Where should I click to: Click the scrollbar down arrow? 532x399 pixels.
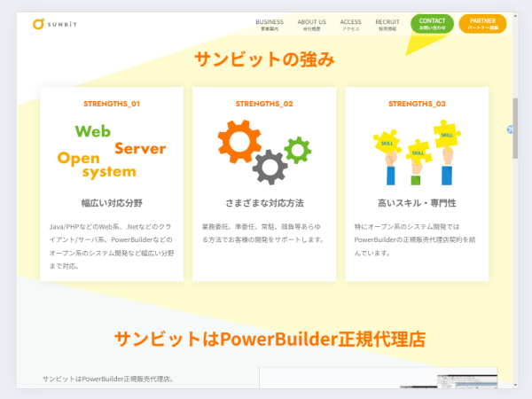515,385
